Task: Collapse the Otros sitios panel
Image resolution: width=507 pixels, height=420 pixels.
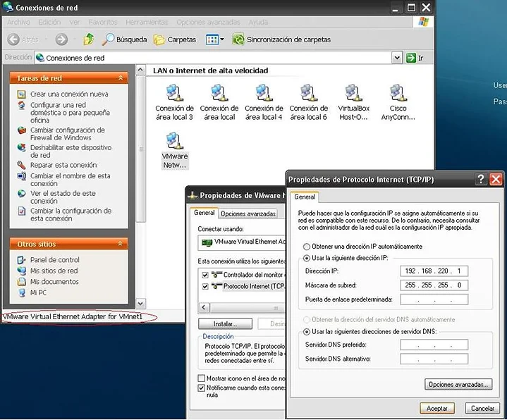Action: [x=121, y=244]
